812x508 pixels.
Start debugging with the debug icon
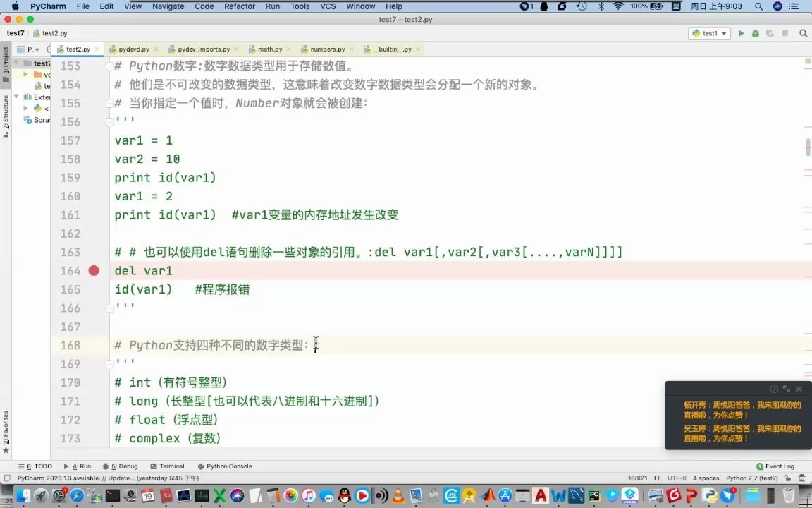click(756, 33)
